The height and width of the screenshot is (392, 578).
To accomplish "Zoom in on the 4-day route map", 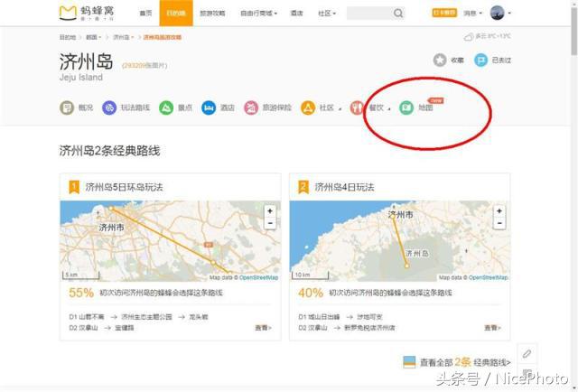I will click(x=499, y=211).
